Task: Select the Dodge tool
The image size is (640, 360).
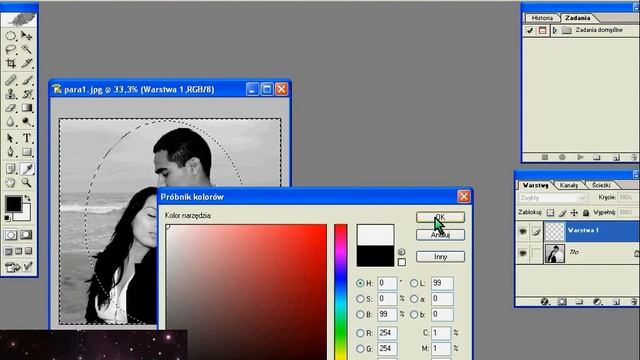Action: pyautogui.click(x=27, y=122)
